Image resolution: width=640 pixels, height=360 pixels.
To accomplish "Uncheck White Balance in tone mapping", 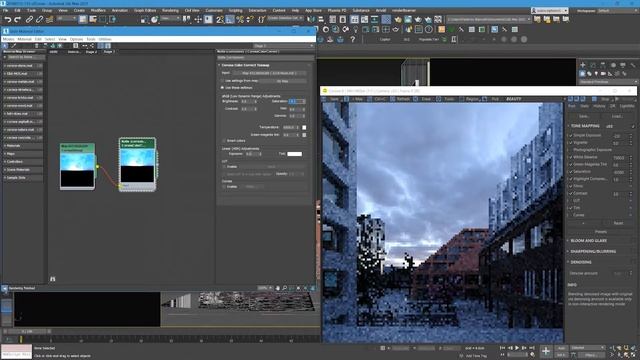I will click(x=571, y=157).
